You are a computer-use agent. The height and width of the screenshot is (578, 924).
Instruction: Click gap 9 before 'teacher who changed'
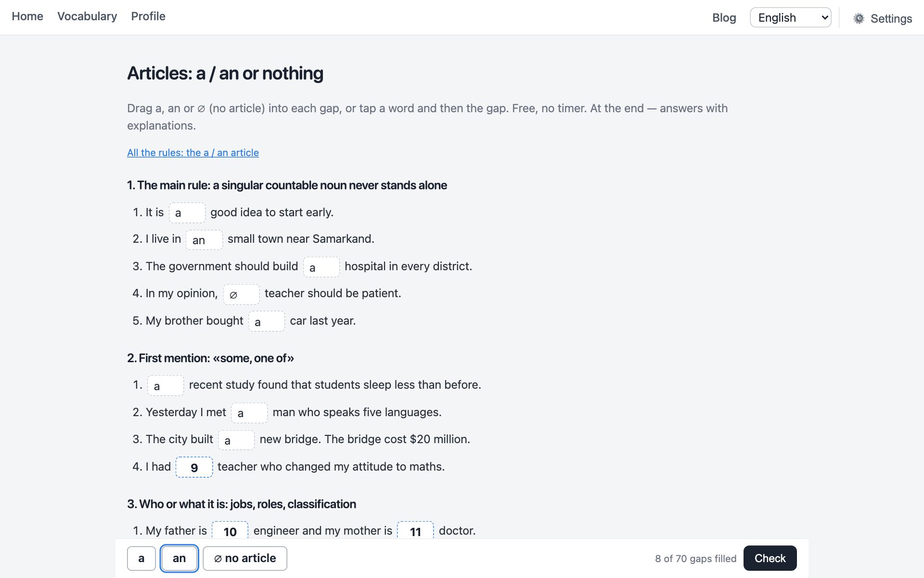[x=194, y=467]
